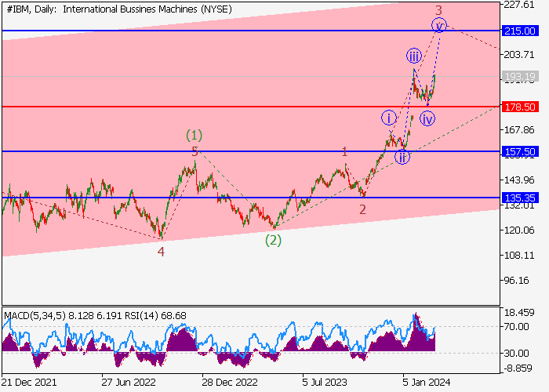This screenshot has height=392, width=549.
Task: Click the '28 Dec 2022' date label
Action: tap(230, 383)
